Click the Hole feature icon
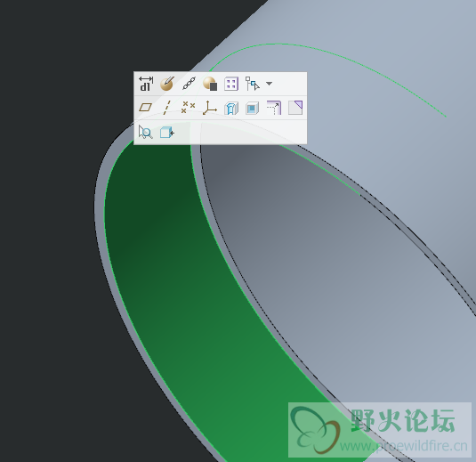The height and width of the screenshot is (462, 476). point(231,108)
